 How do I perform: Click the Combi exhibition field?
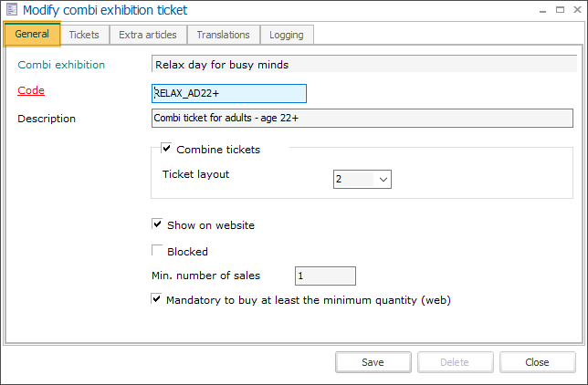[363, 65]
